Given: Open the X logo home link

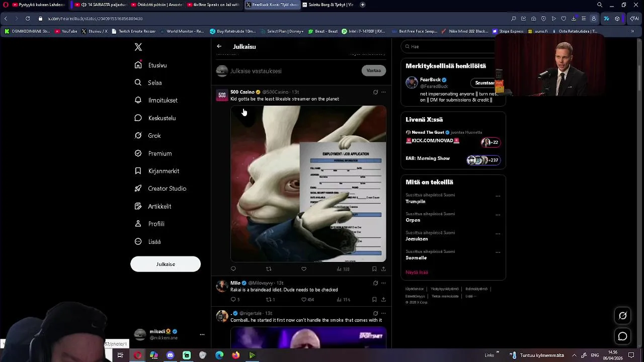Looking at the screenshot, I should (138, 47).
